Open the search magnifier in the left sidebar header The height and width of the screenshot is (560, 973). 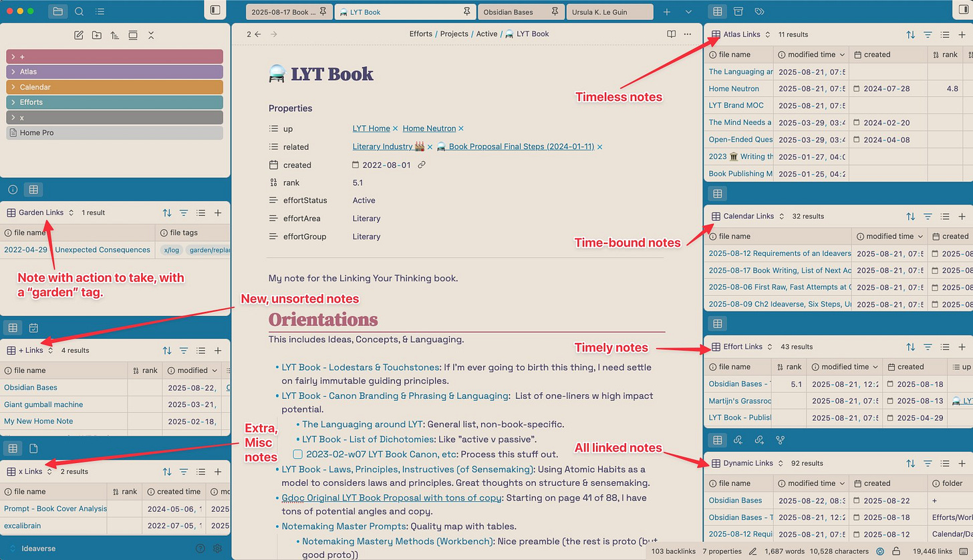pyautogui.click(x=79, y=11)
